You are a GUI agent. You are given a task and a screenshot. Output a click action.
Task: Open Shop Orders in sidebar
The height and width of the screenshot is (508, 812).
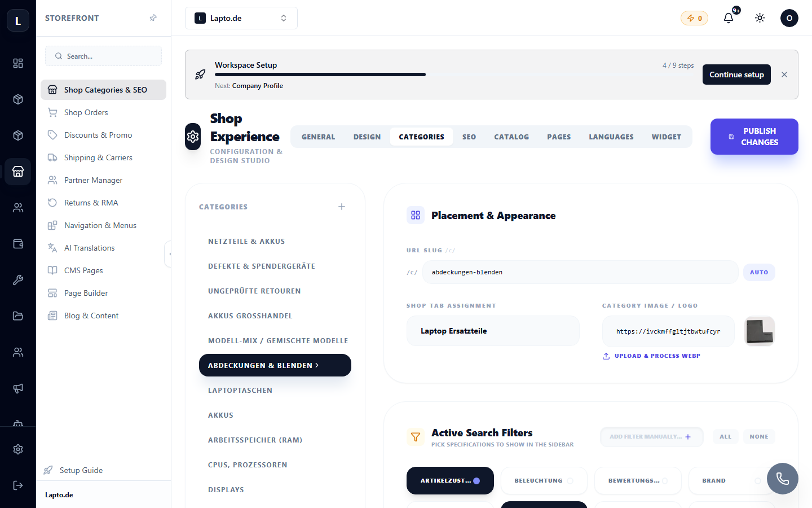pos(103,112)
